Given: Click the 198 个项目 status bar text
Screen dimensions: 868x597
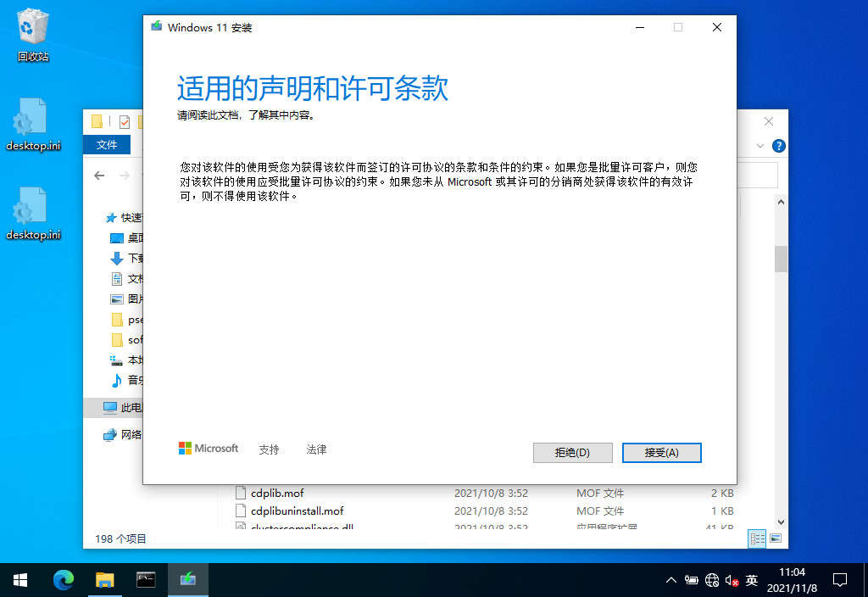Looking at the screenshot, I should point(120,538).
